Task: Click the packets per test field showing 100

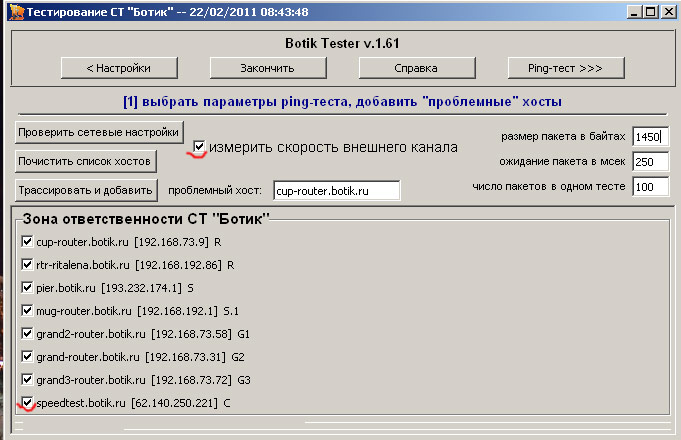Action: click(650, 187)
